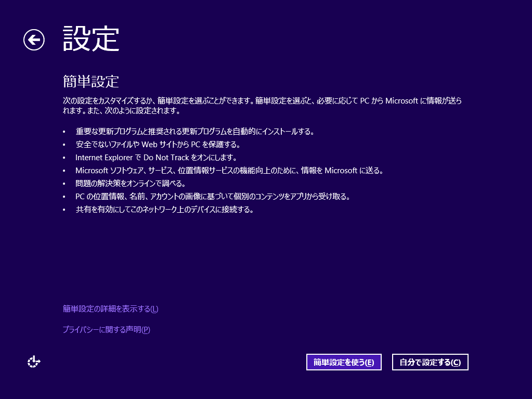
Task: Click the bullet dot before 重要な更新プログラム
Action: tap(64, 132)
